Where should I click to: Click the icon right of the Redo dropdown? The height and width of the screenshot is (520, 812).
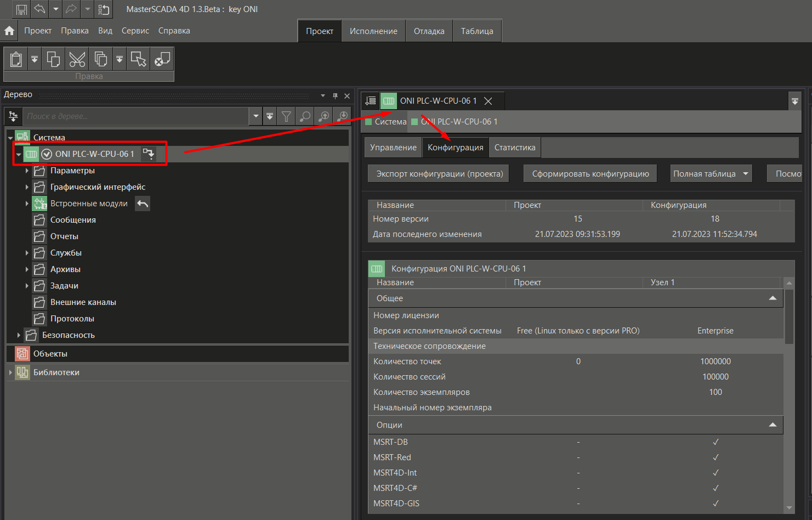click(104, 9)
